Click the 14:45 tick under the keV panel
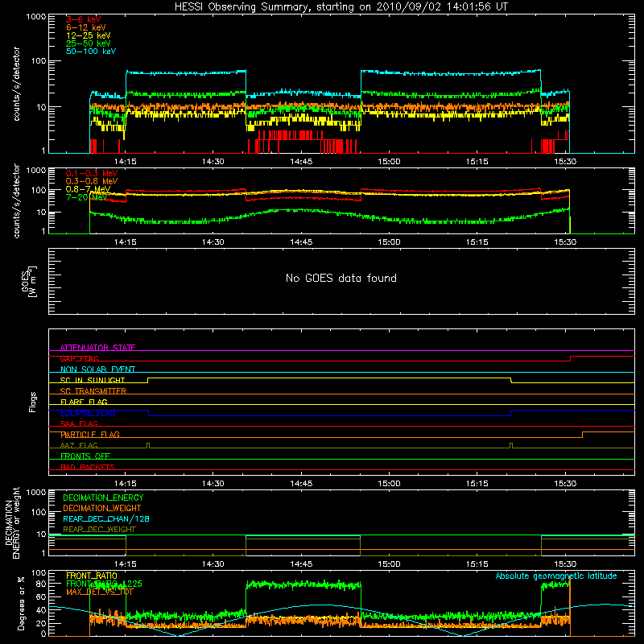Screen dimensions: 644x644 (301, 162)
